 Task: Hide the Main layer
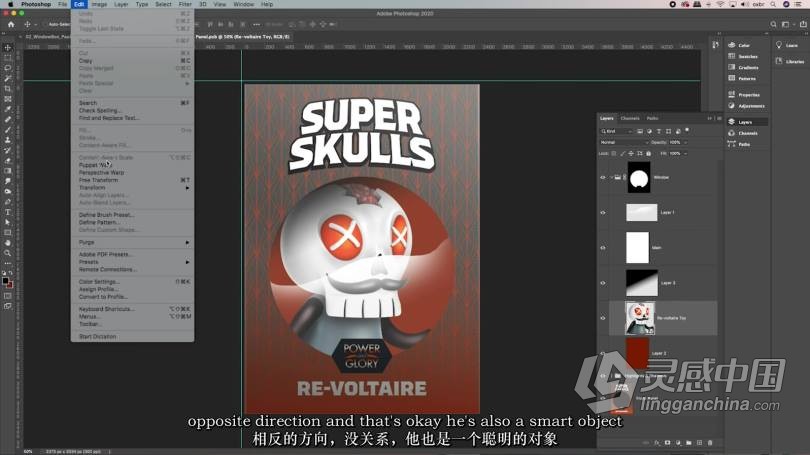[x=602, y=247]
